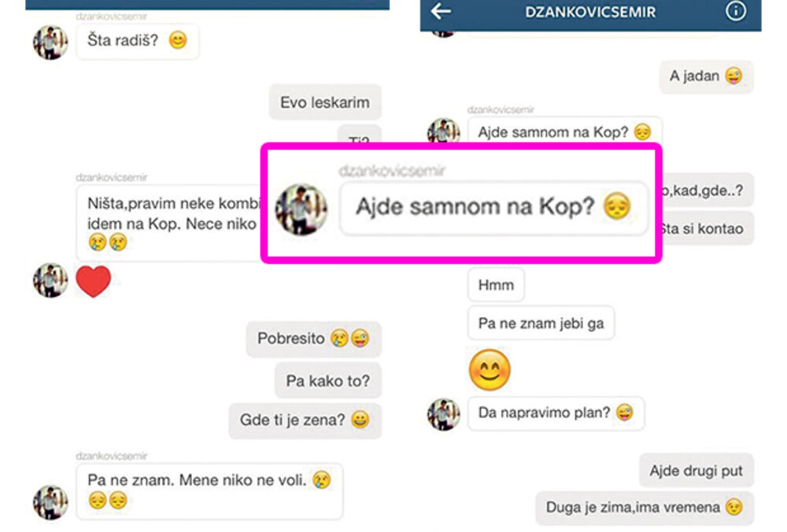Tap the avatar beside the red heart
Image resolution: width=787 pixels, height=532 pixels.
[x=50, y=280]
